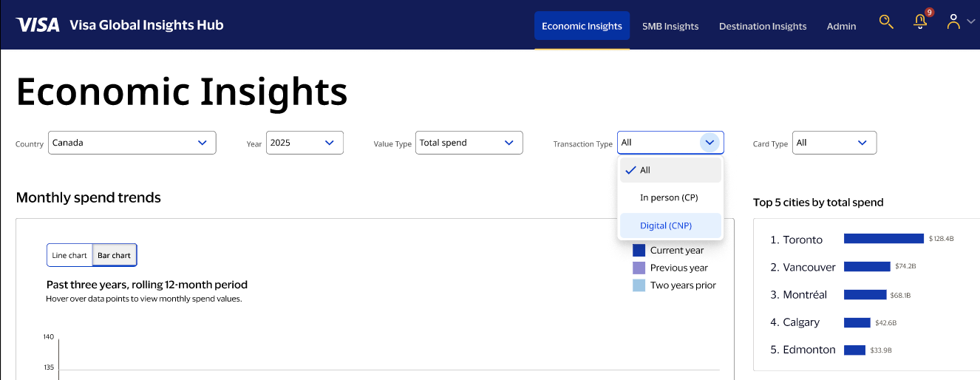
Task: Collapse the Transaction Type dropdown
Action: 670,143
